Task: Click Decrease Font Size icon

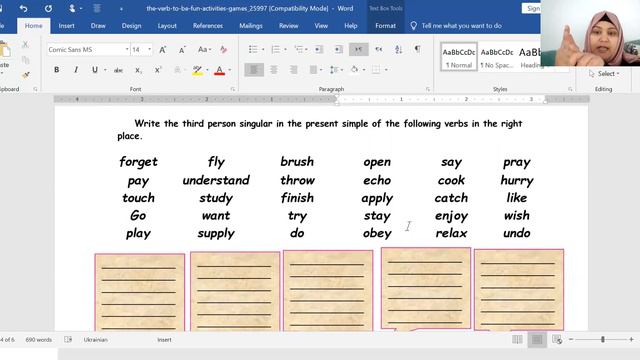Action: 182,50
